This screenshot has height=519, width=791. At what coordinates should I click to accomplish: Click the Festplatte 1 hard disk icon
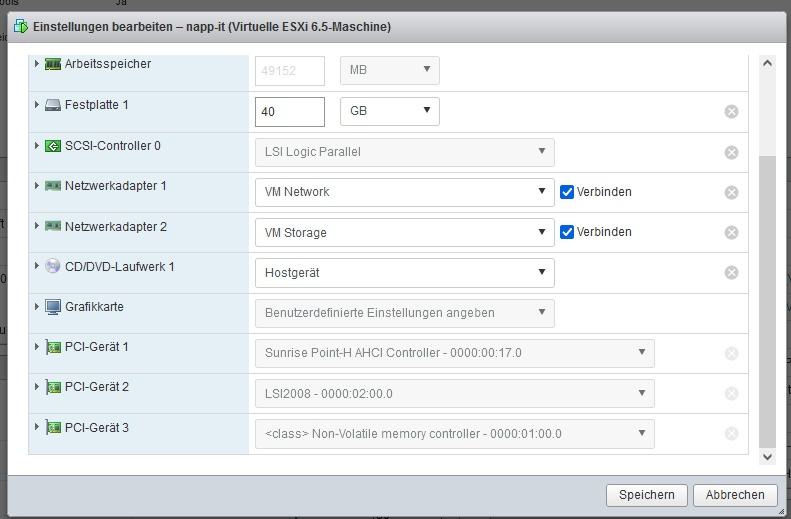point(53,105)
